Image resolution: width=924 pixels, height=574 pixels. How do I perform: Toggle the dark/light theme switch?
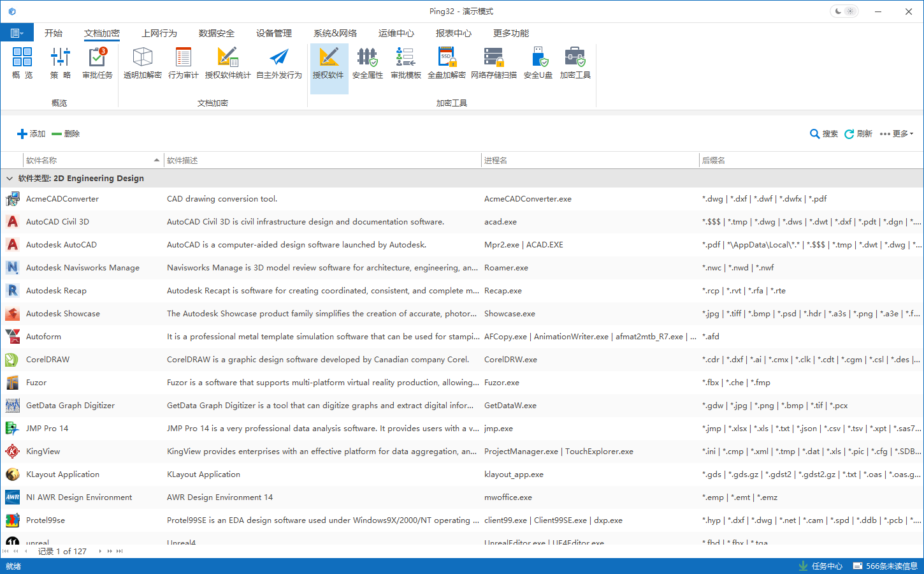tap(844, 11)
